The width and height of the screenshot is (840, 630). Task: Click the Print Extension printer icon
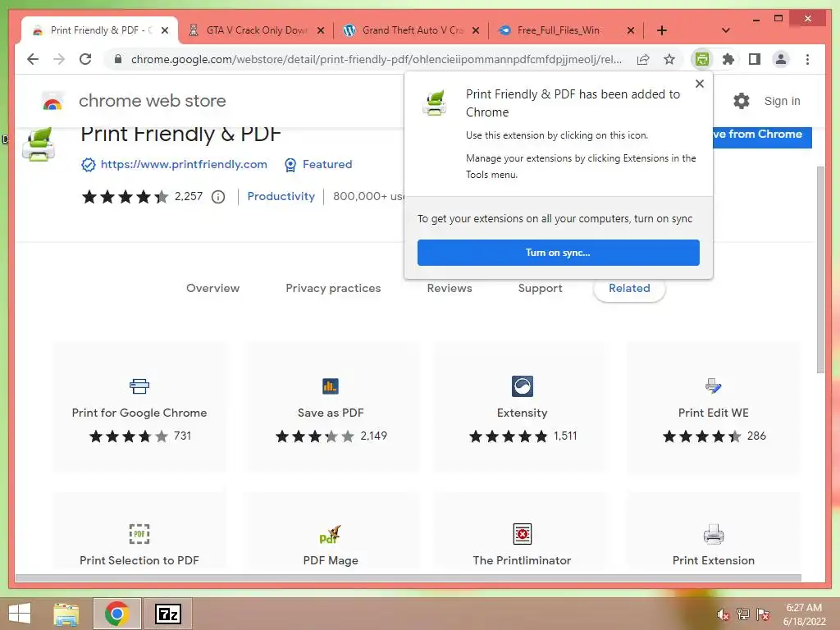click(x=714, y=533)
